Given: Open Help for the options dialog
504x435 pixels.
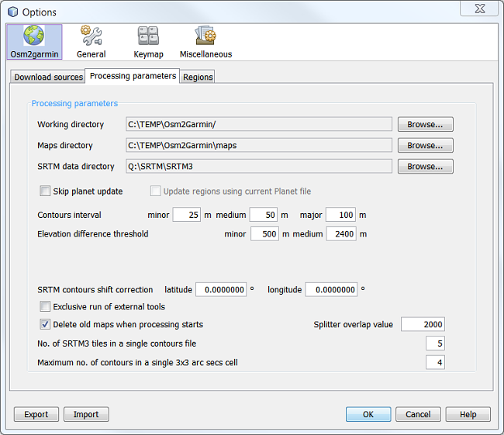Looking at the screenshot, I should (x=468, y=414).
